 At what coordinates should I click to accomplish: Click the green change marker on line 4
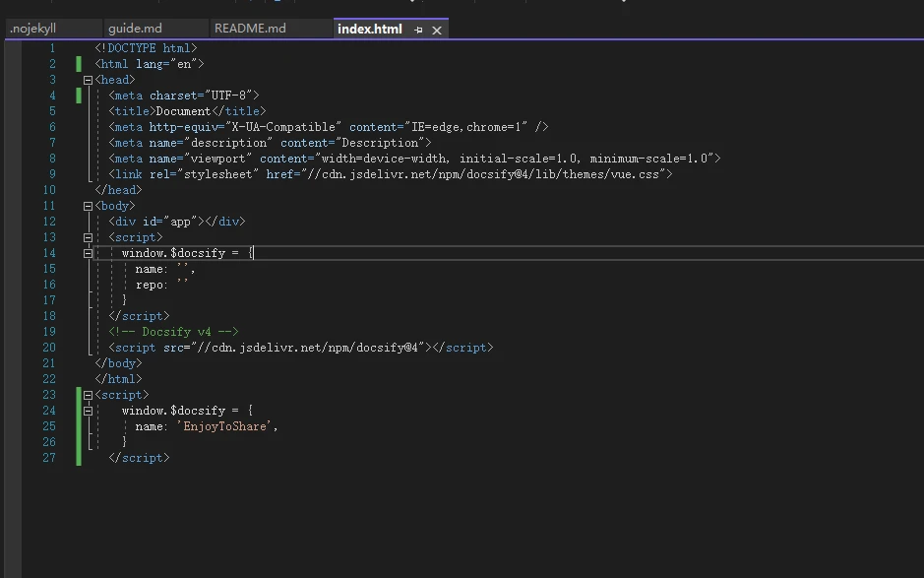[79, 96]
